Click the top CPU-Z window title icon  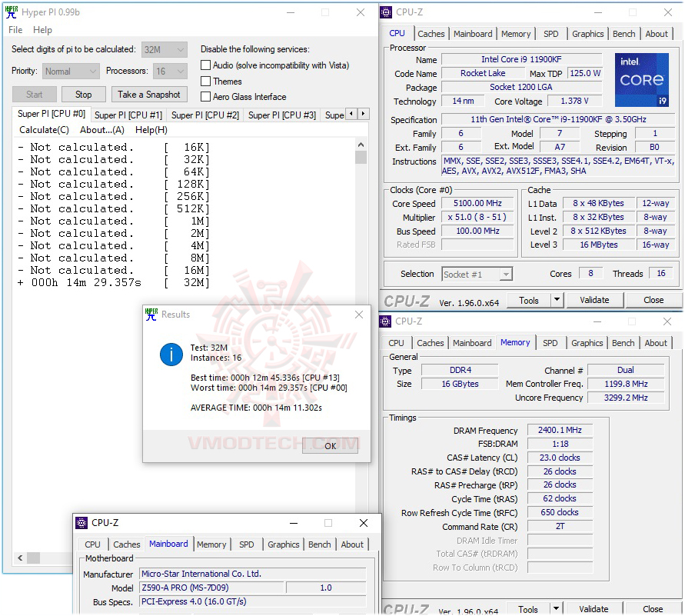coord(386,12)
